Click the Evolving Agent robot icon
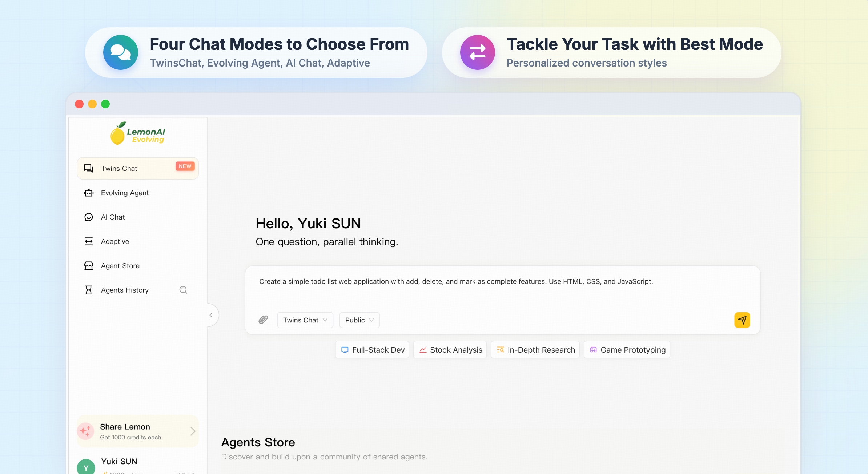The height and width of the screenshot is (474, 868). tap(89, 193)
